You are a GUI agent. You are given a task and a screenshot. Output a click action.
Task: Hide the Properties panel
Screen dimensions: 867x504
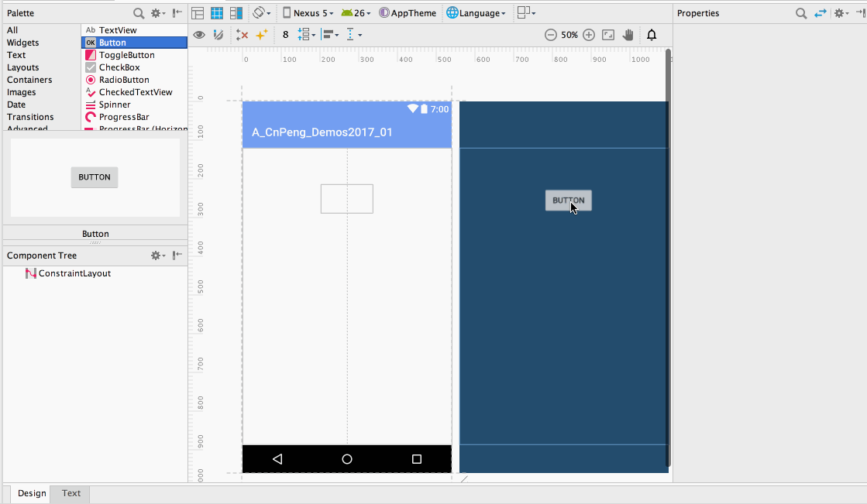coord(860,13)
